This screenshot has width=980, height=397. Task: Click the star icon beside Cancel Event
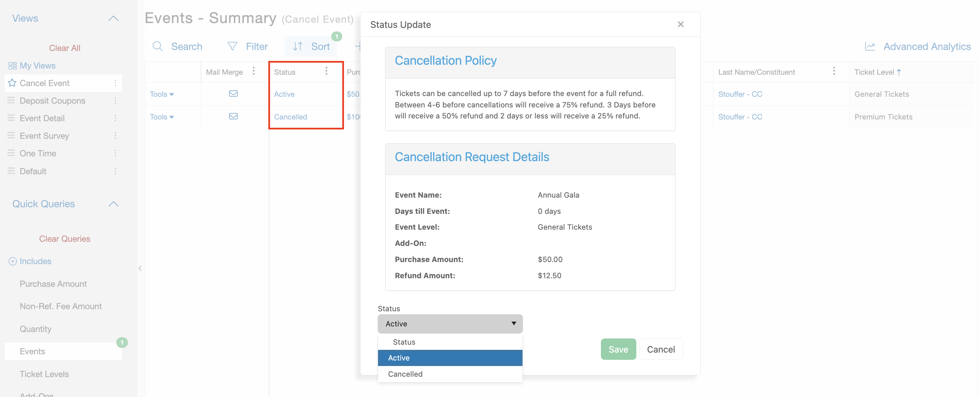[x=12, y=83]
